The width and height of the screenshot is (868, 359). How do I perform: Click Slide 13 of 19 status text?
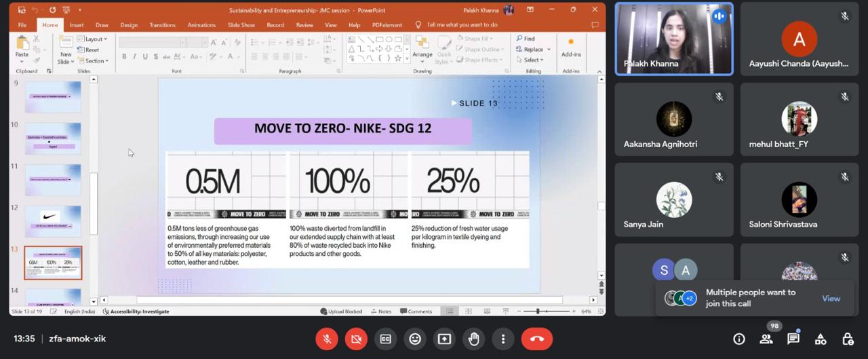click(28, 311)
